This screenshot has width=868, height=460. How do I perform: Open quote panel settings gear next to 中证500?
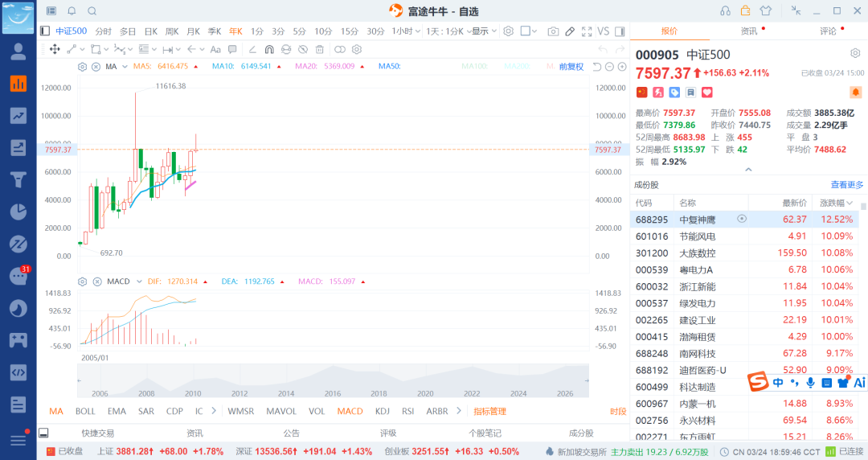click(855, 53)
